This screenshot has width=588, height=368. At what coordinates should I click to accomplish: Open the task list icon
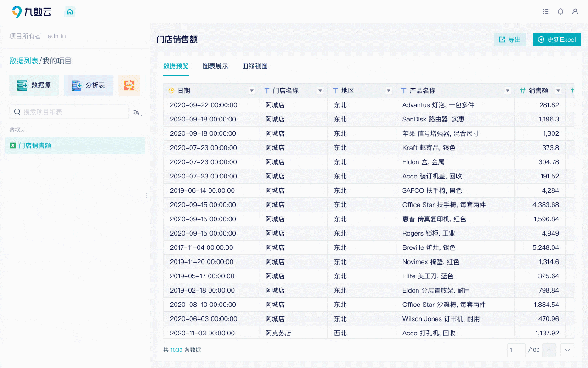546,11
